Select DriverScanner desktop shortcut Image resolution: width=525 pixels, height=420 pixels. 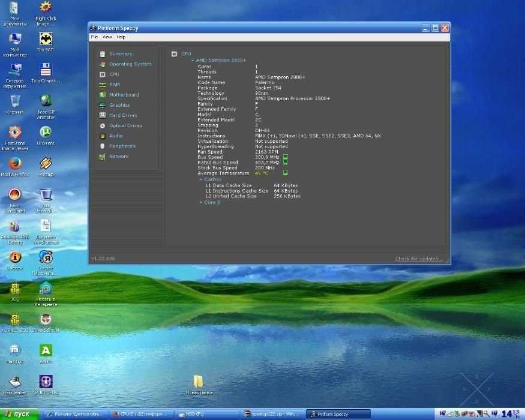pyautogui.click(x=46, y=323)
